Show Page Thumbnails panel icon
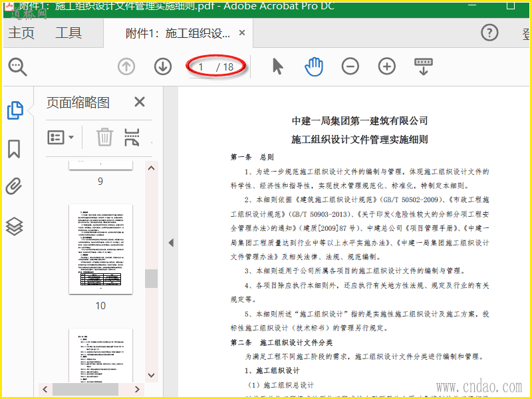 click(15, 110)
